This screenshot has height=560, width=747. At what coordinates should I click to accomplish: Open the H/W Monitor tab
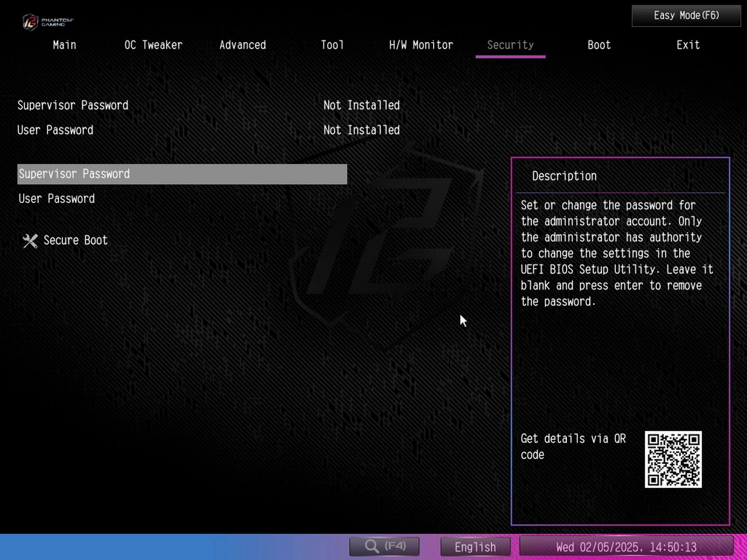pos(421,45)
